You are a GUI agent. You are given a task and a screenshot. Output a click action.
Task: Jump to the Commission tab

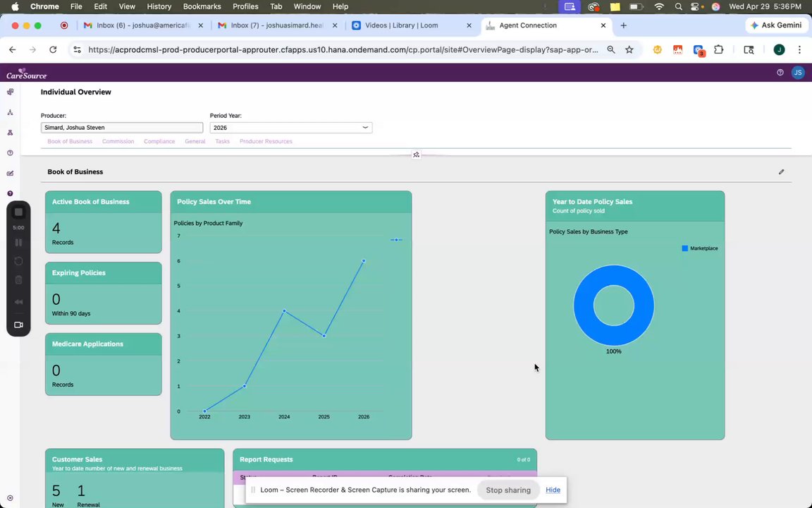118,141
